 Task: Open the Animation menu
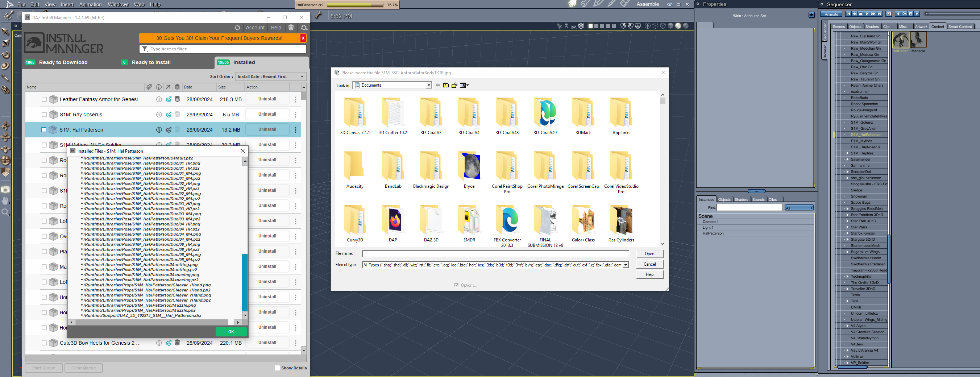click(x=91, y=5)
